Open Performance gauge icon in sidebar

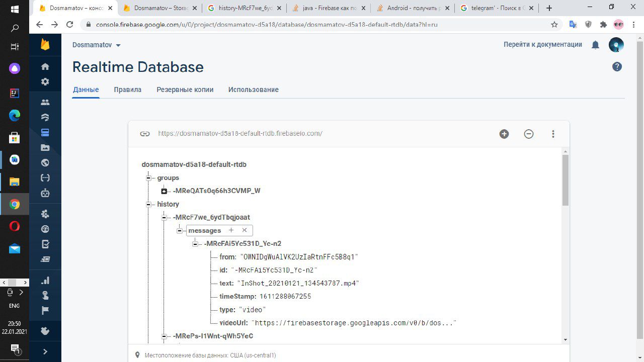(x=45, y=229)
